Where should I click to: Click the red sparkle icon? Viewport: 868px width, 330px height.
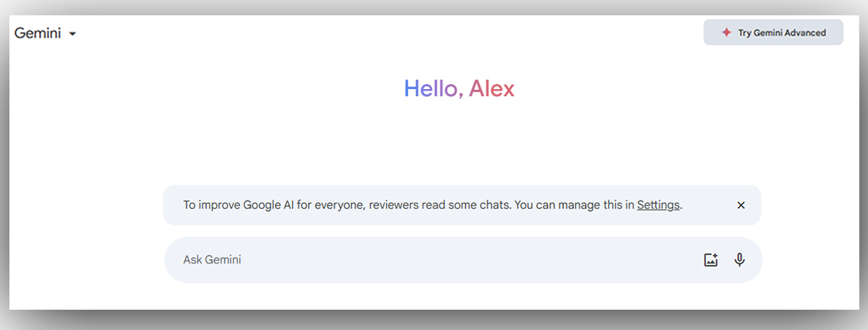726,33
